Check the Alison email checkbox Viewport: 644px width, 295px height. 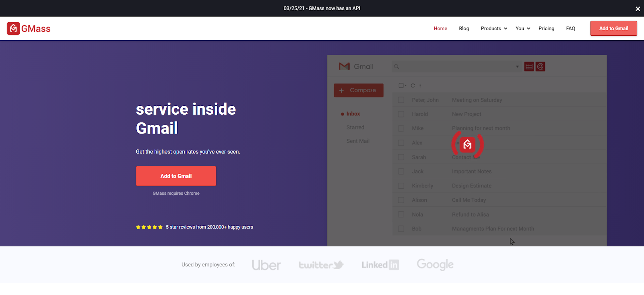click(x=401, y=200)
